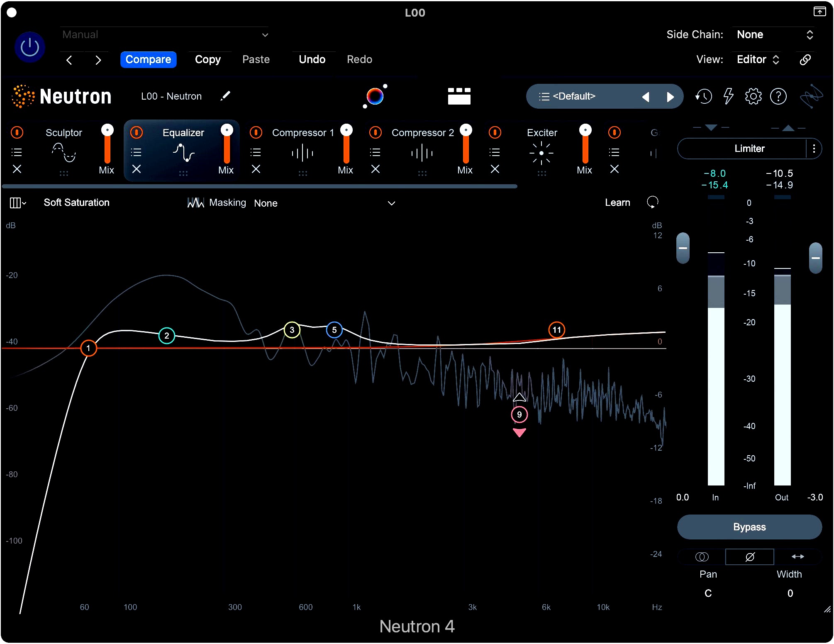Toggle the Limiter button
This screenshot has width=834, height=644.
tap(743, 149)
